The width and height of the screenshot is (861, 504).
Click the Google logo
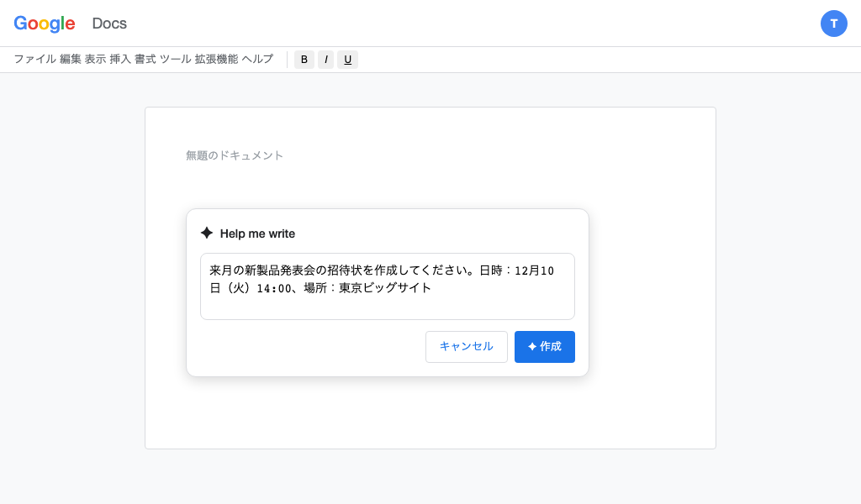[44, 24]
